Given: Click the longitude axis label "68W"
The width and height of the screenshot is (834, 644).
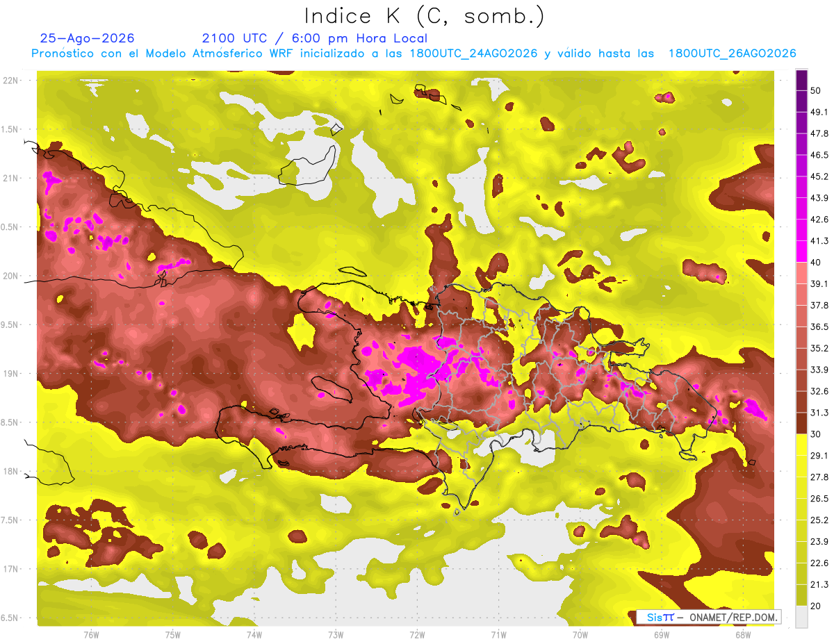Looking at the screenshot, I should tap(742, 636).
